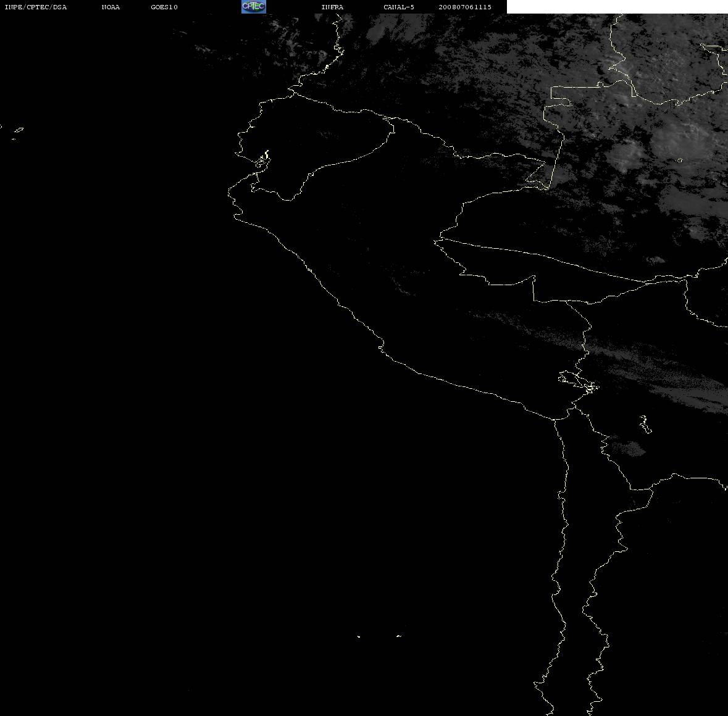Click the CPTEC logo in header
Image resolution: width=728 pixels, height=716 pixels.
point(254,7)
